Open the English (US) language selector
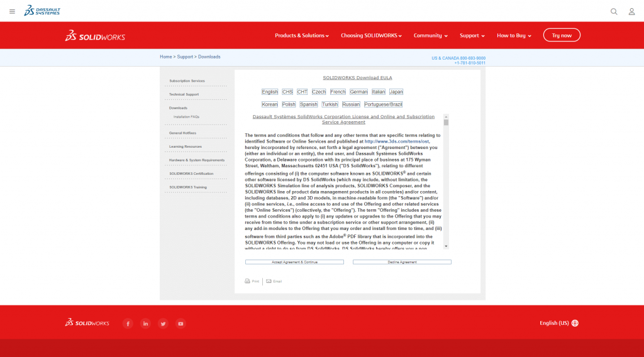Image resolution: width=644 pixels, height=357 pixels. (558, 323)
